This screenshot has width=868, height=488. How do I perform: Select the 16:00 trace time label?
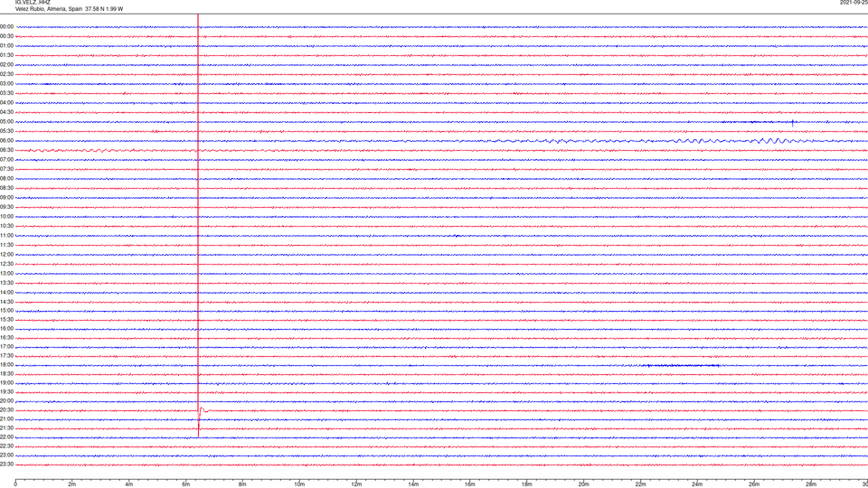[6, 329]
